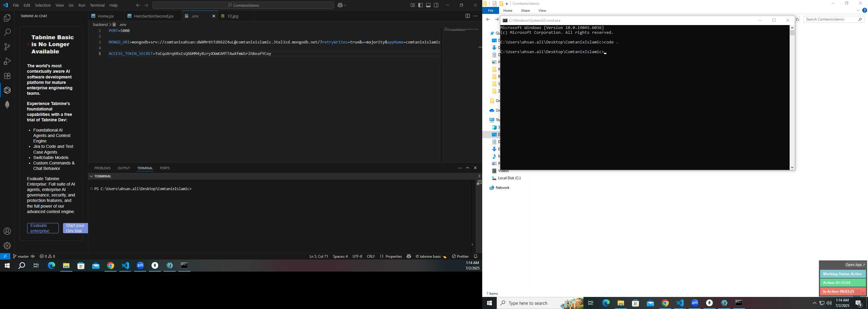Click search magnifier in Explorer search box
868x309 pixels.
(x=860, y=20)
